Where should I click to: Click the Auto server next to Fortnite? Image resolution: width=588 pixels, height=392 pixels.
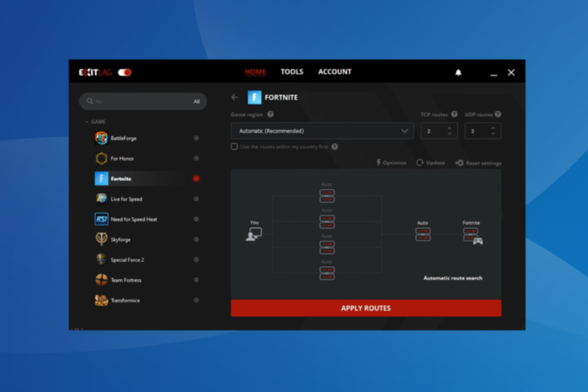pos(423,234)
